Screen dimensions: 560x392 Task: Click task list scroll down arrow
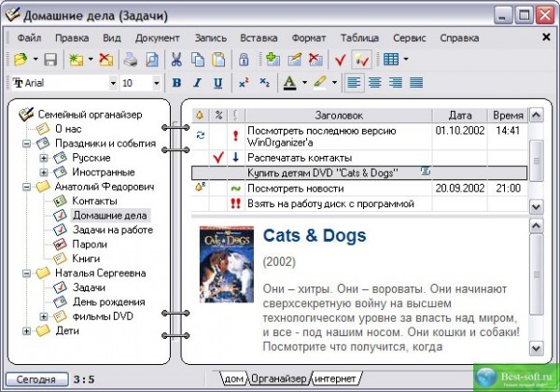[536, 206]
